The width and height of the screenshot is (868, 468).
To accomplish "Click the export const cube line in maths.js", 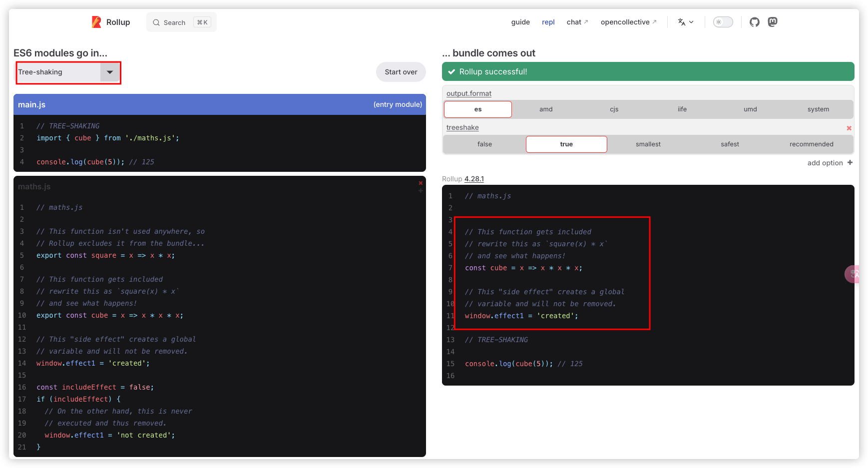I will click(x=109, y=315).
